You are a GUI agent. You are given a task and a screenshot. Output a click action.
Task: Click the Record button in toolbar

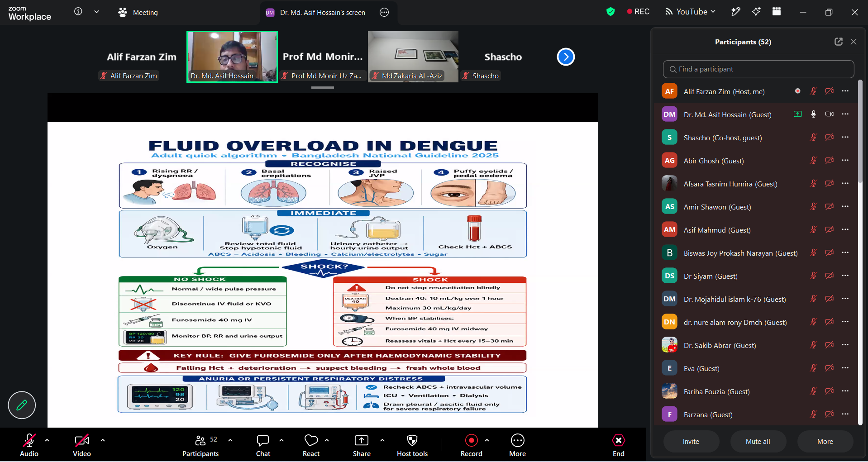point(471,445)
